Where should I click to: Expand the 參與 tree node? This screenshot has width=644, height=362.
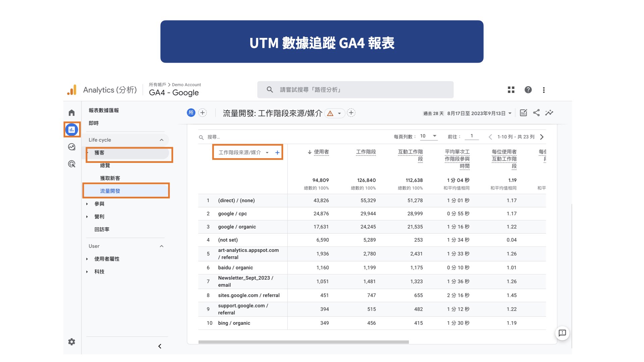87,204
